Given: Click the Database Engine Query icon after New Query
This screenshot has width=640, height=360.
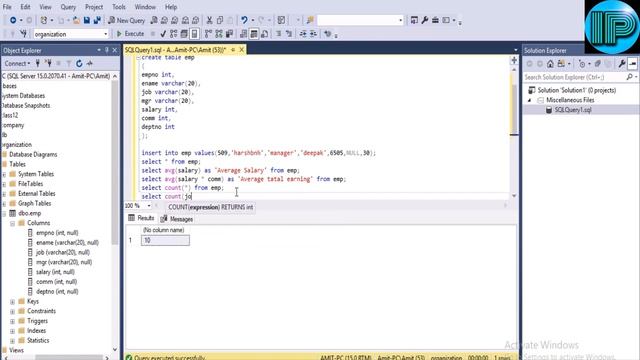Looking at the screenshot, I should [154, 20].
